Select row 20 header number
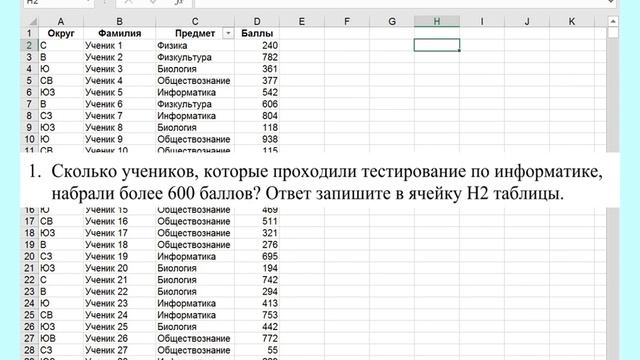The width and height of the screenshot is (640, 360). [29, 256]
